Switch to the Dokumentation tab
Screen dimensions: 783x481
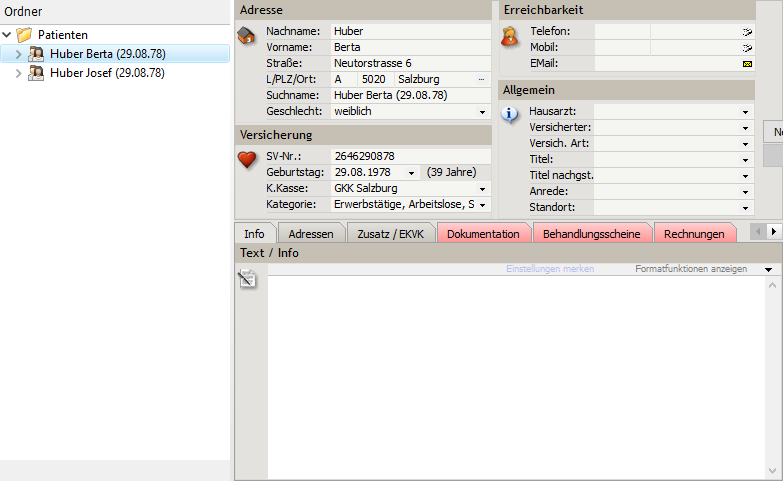click(x=483, y=234)
